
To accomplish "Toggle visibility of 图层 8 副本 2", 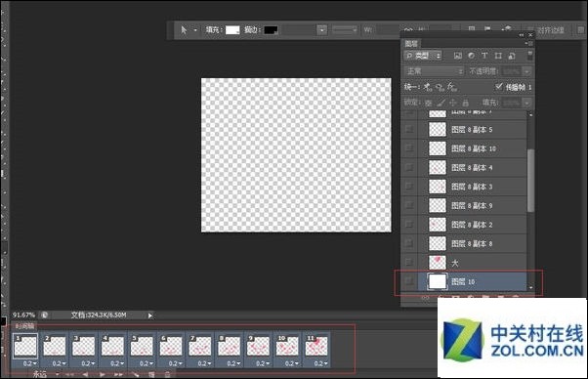I will pyautogui.click(x=409, y=225).
